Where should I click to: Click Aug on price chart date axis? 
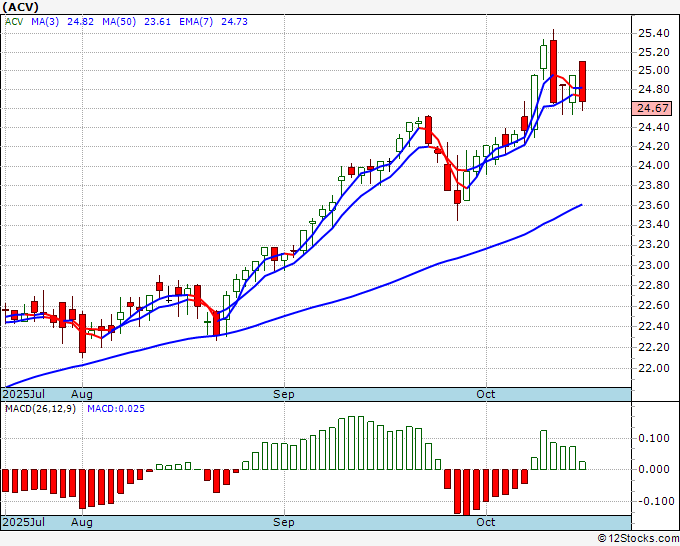pyautogui.click(x=82, y=394)
